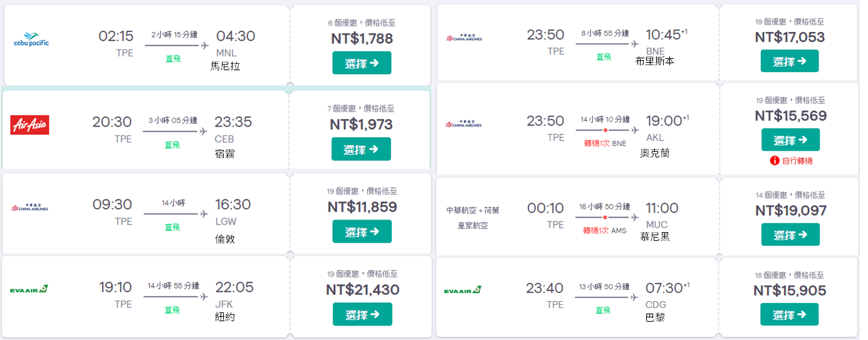Viewport: 868px width, 340px height.
Task: Click the EVA Air logo on CDG flight
Action: tap(463, 290)
